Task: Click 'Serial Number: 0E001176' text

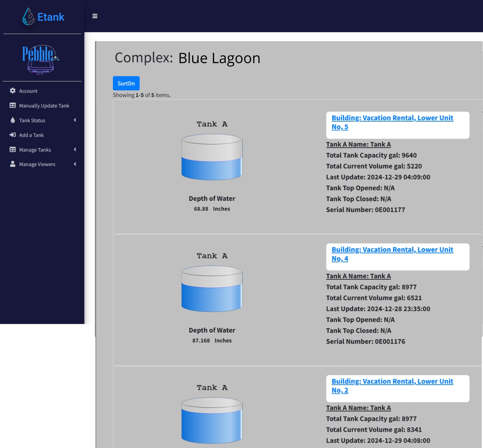Action: pyautogui.click(x=366, y=341)
